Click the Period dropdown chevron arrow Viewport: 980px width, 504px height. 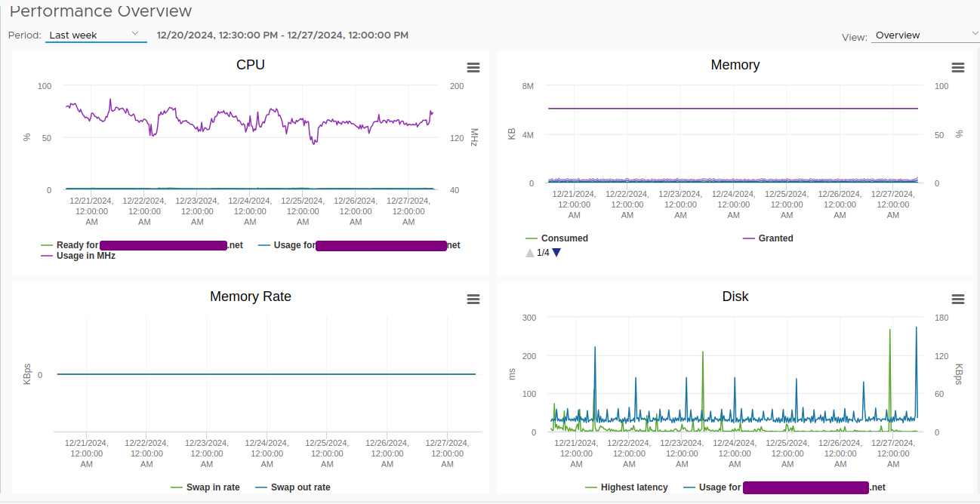[x=135, y=33]
